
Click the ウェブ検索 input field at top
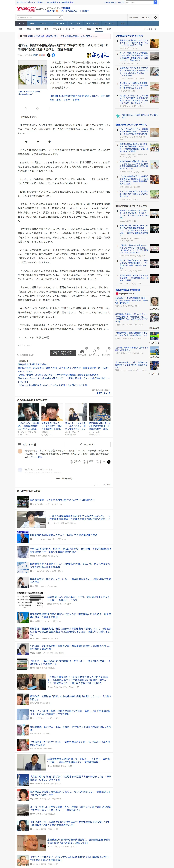(x=139, y=2)
